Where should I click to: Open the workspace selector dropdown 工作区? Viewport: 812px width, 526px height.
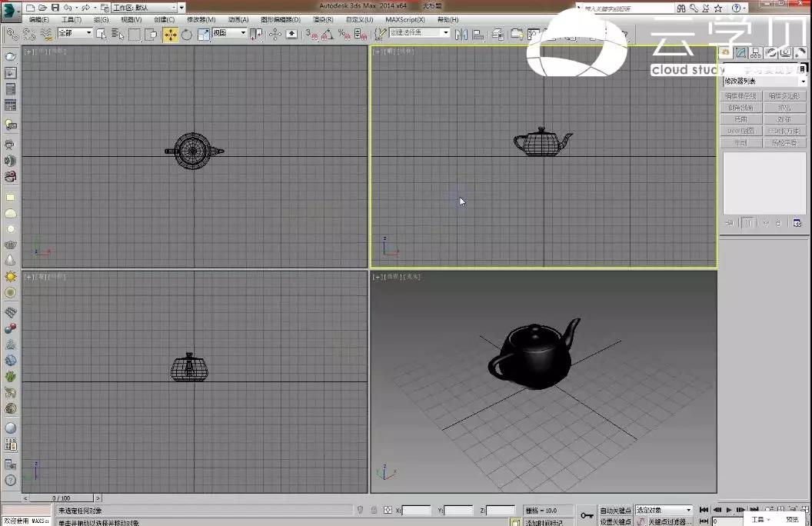145,8
